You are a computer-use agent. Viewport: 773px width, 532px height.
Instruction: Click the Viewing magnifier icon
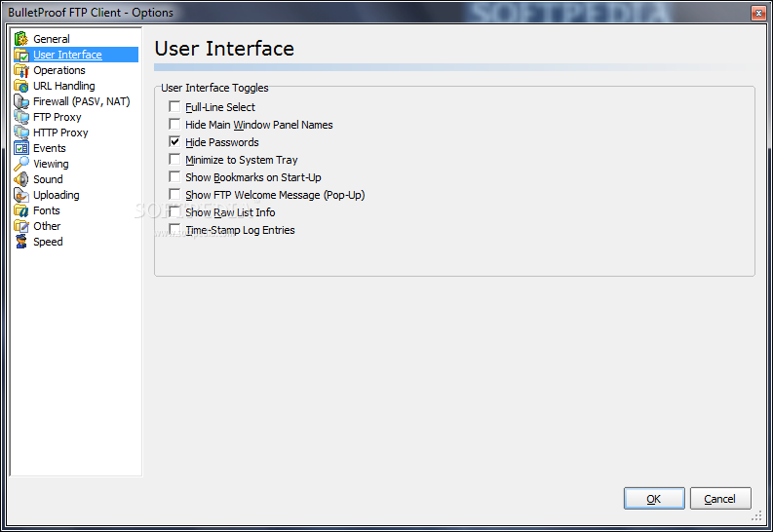21,164
